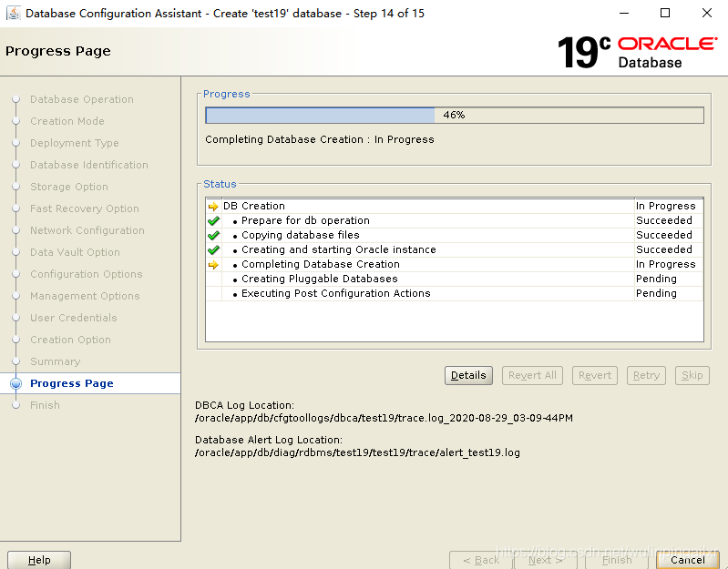Click the yellow arrow beside DB Creation
Image resolution: width=728 pixels, height=569 pixels.
[213, 207]
